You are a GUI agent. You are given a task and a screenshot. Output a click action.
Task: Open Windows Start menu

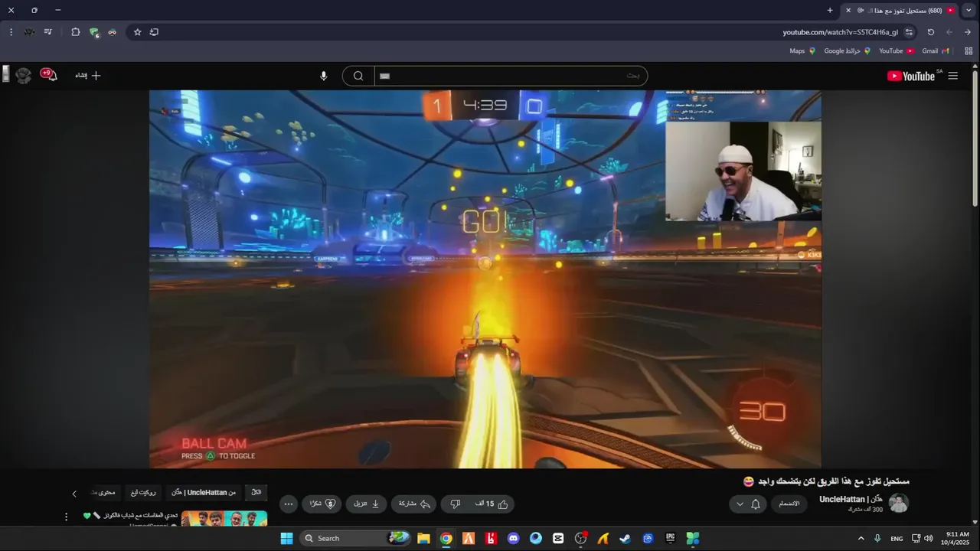(x=286, y=538)
